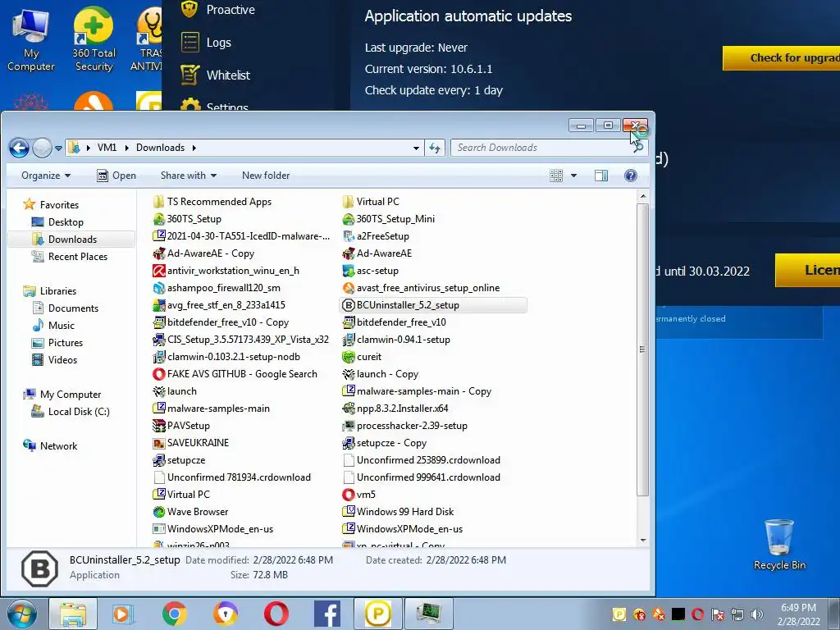Launch Google Chrome from the taskbar

click(175, 614)
